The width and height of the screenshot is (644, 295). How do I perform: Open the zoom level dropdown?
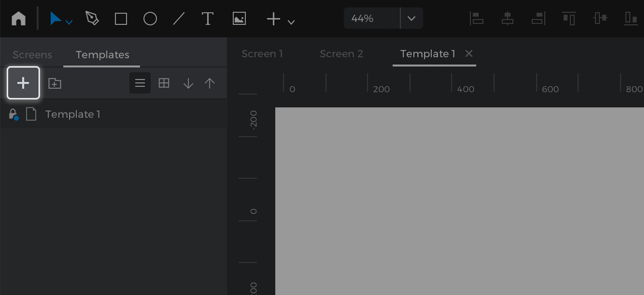click(x=412, y=18)
